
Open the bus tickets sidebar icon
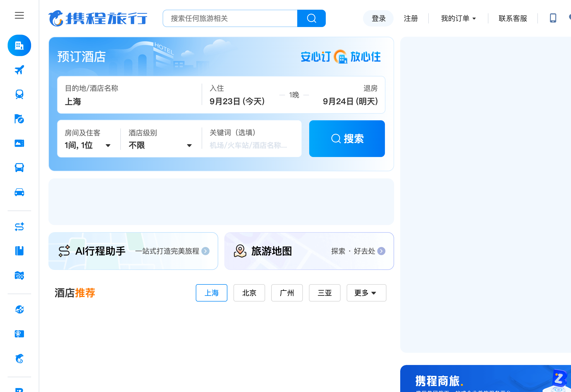click(19, 168)
